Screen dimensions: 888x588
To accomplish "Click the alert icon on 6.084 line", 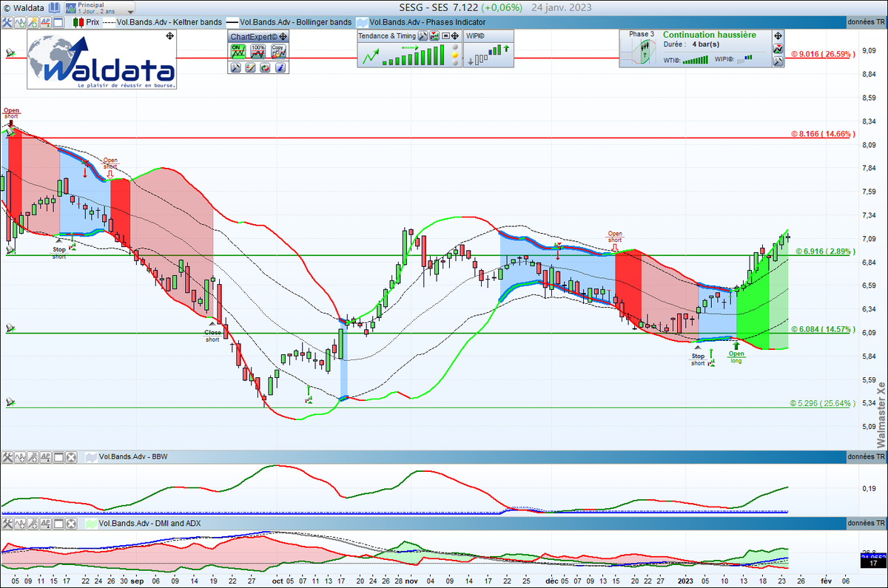I will click(x=10, y=328).
